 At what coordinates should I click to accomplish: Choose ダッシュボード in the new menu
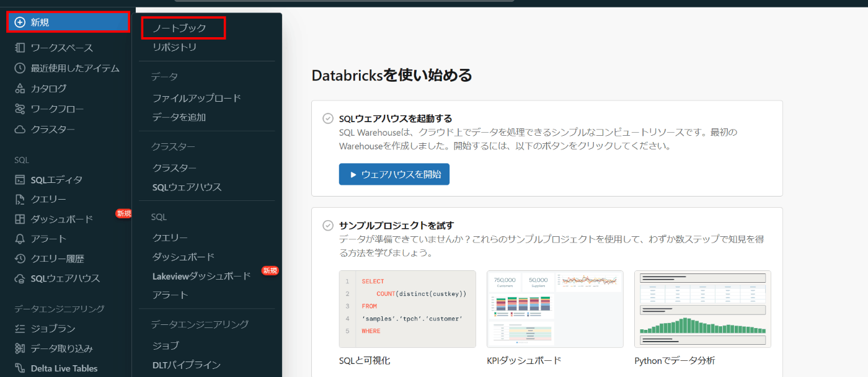point(184,257)
